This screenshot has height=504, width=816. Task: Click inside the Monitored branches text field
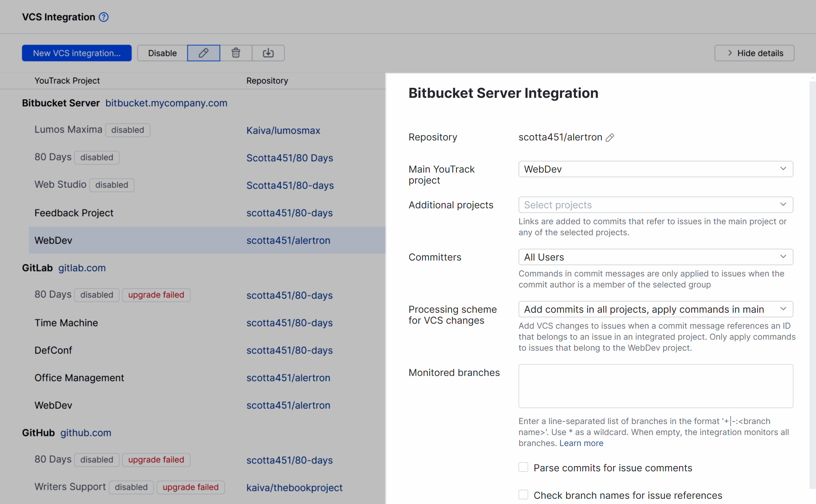655,386
